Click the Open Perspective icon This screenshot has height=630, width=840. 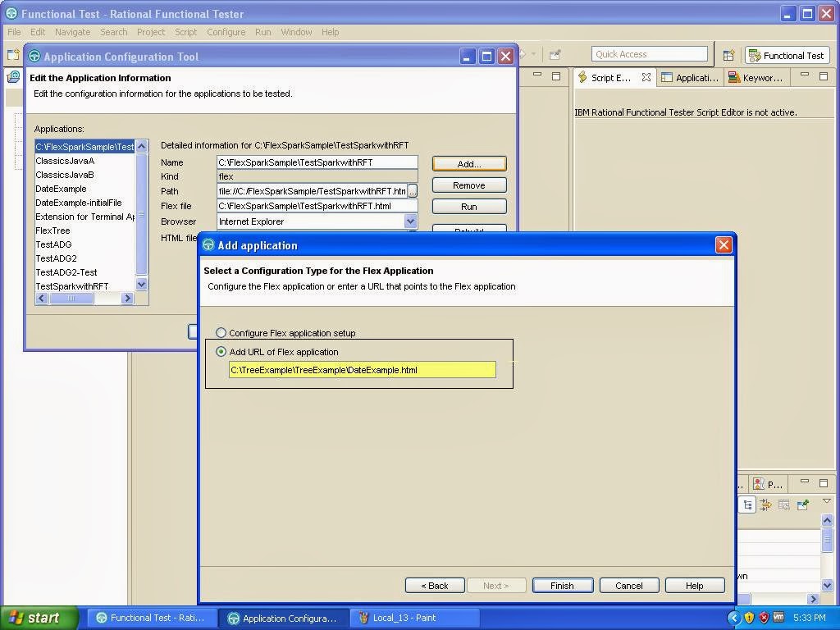[728, 55]
